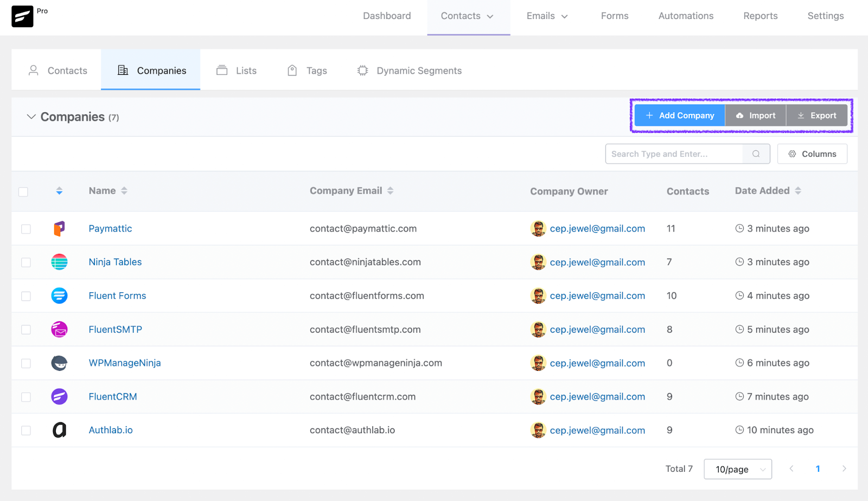Open the Dashboard menu item
Viewport: 868px width, 501px height.
pyautogui.click(x=387, y=16)
